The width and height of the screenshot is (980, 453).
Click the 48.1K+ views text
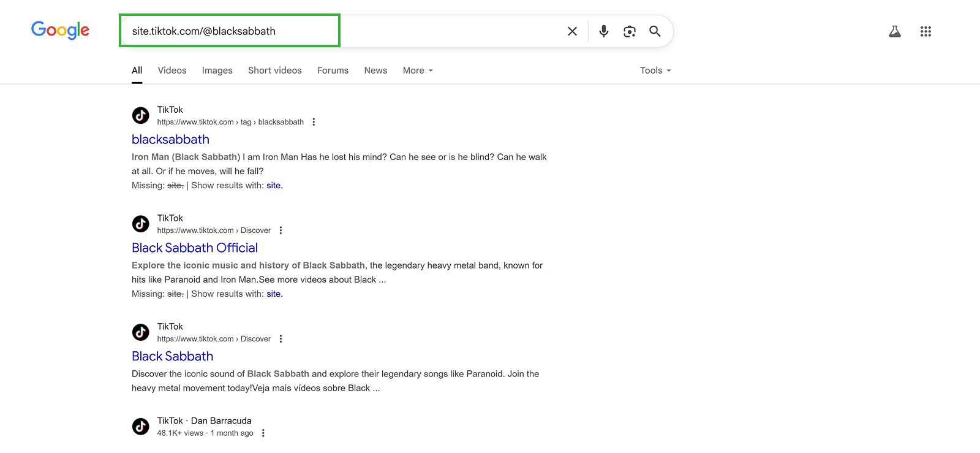click(180, 433)
